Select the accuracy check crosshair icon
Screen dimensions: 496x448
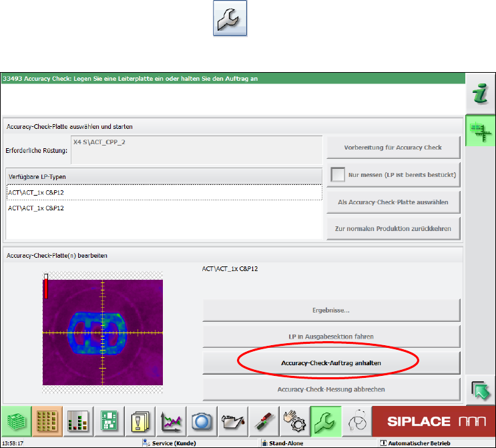tap(481, 131)
